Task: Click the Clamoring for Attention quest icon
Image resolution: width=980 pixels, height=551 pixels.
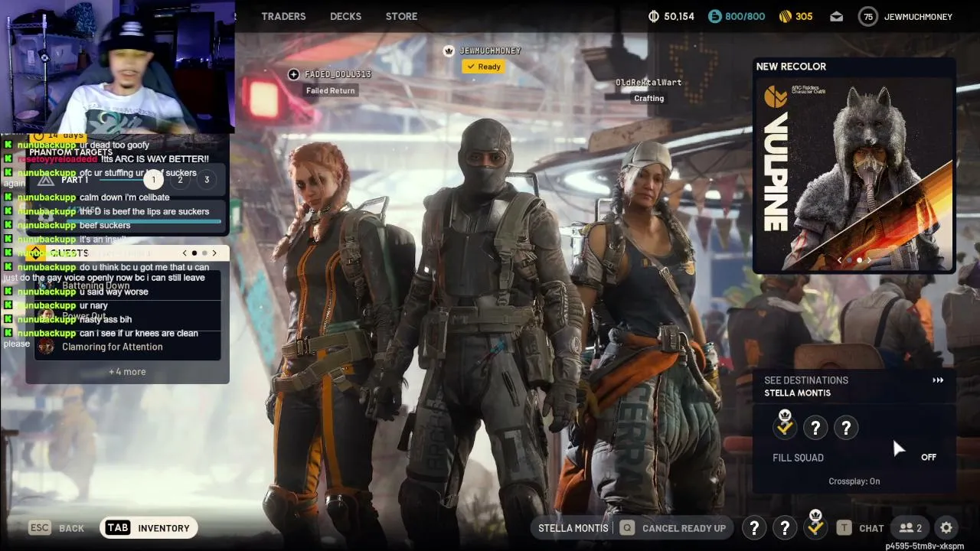Action: [x=46, y=347]
